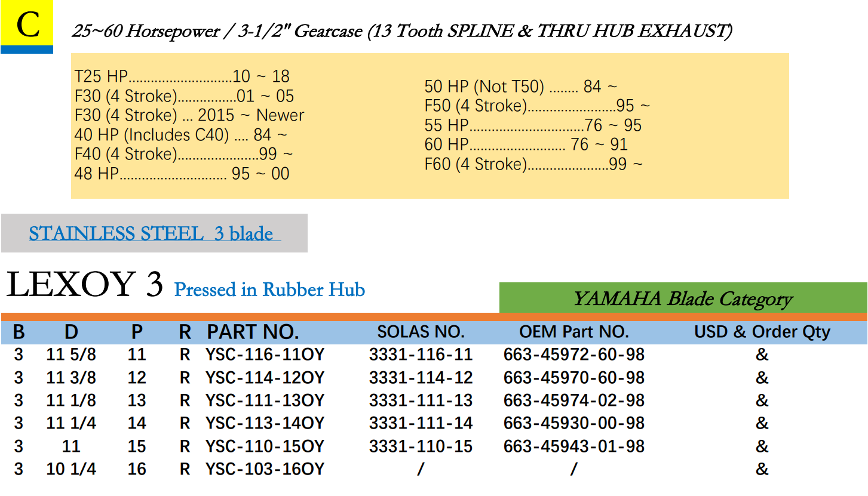
Task: Click the F40 (4 Stroke) 99 ~ line
Action: tap(184, 154)
